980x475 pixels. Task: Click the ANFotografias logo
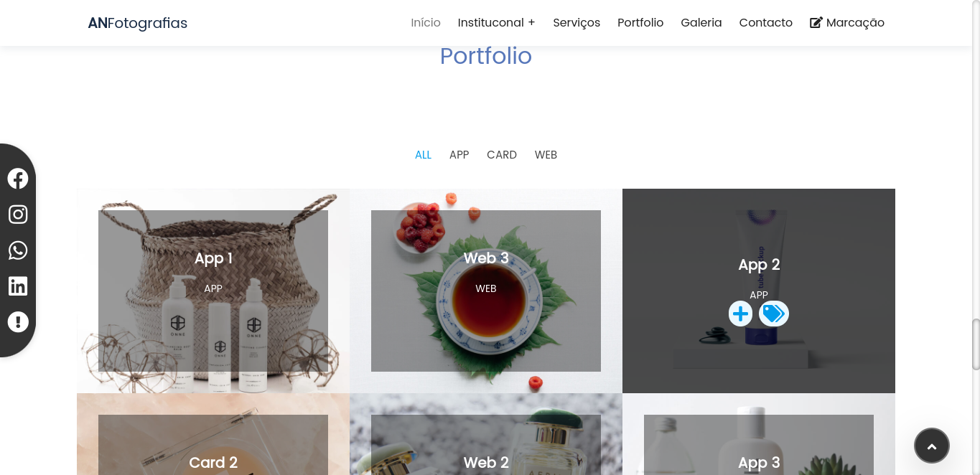click(x=138, y=23)
